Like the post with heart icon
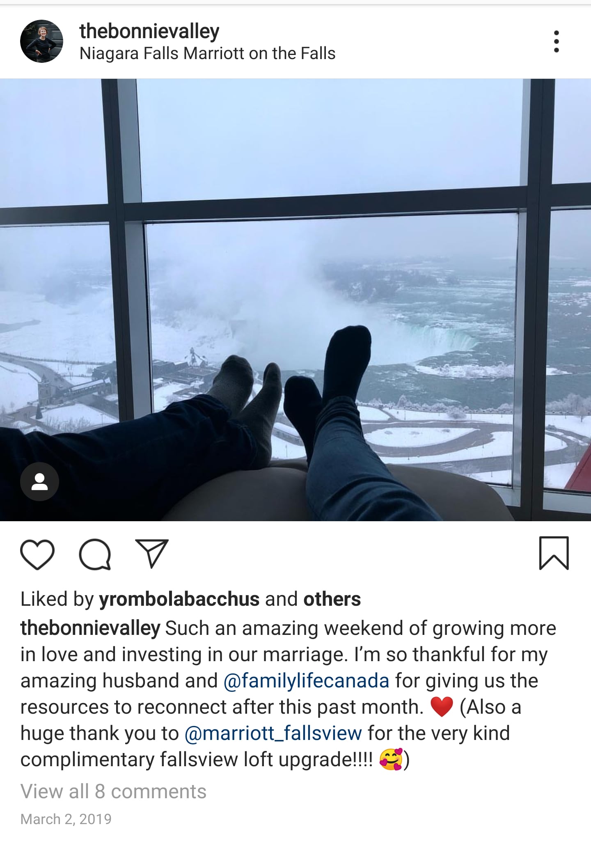 pos(37,554)
